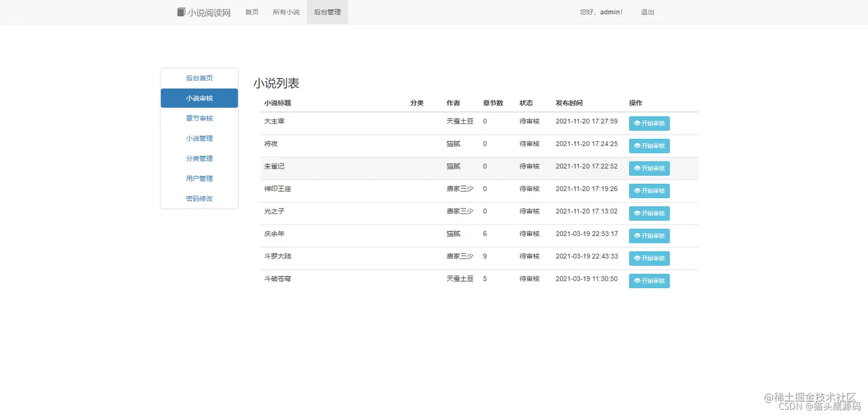Start review for 光之子
Viewport: 868px width, 415px height.
[649, 214]
